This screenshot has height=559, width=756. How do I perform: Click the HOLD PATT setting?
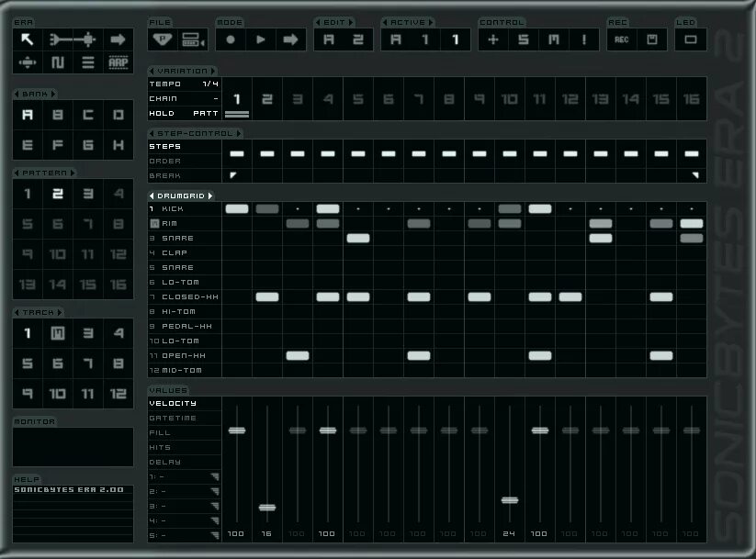tap(185, 113)
